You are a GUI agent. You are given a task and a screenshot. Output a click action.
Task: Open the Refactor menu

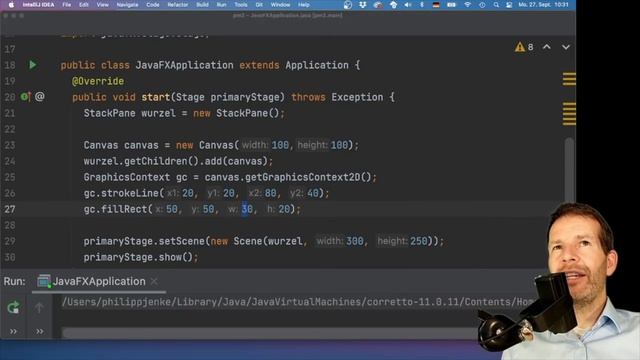pos(178,5)
